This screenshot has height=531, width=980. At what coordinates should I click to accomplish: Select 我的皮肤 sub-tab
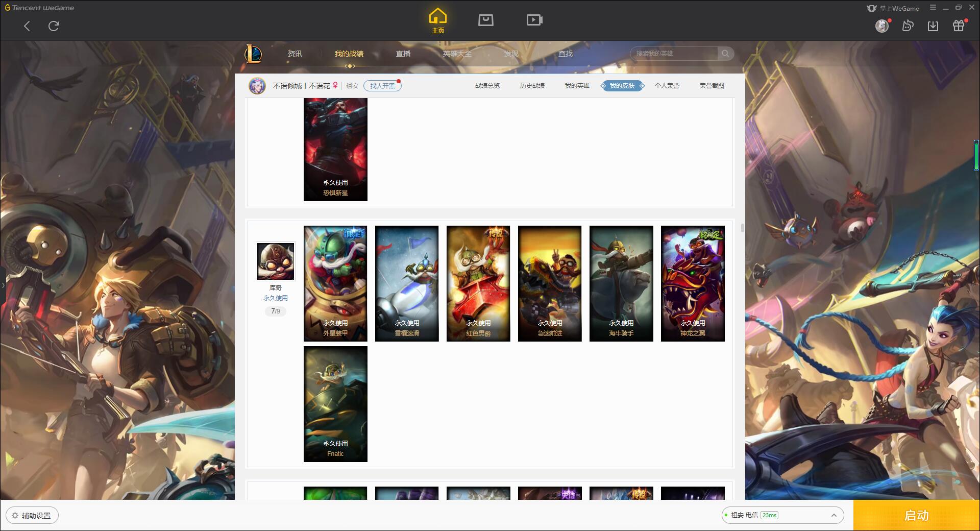pos(622,86)
